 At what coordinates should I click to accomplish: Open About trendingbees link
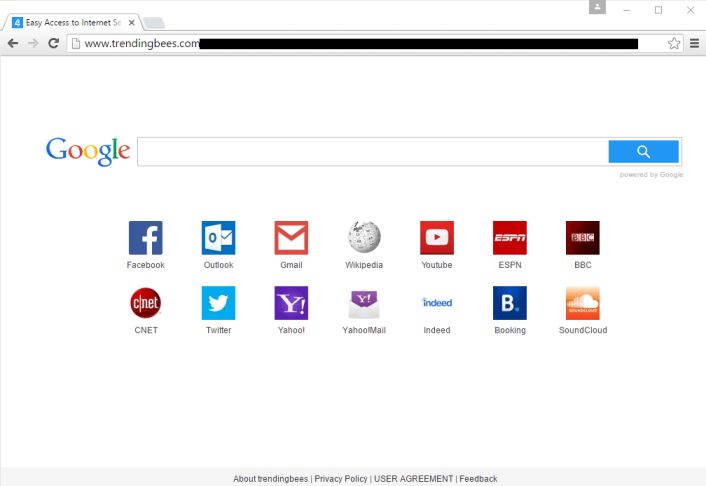pos(270,479)
